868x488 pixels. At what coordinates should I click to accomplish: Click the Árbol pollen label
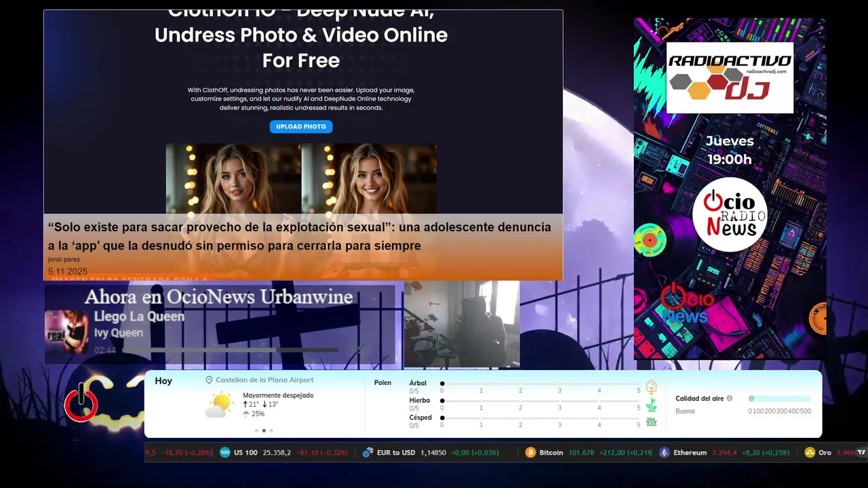pos(418,384)
